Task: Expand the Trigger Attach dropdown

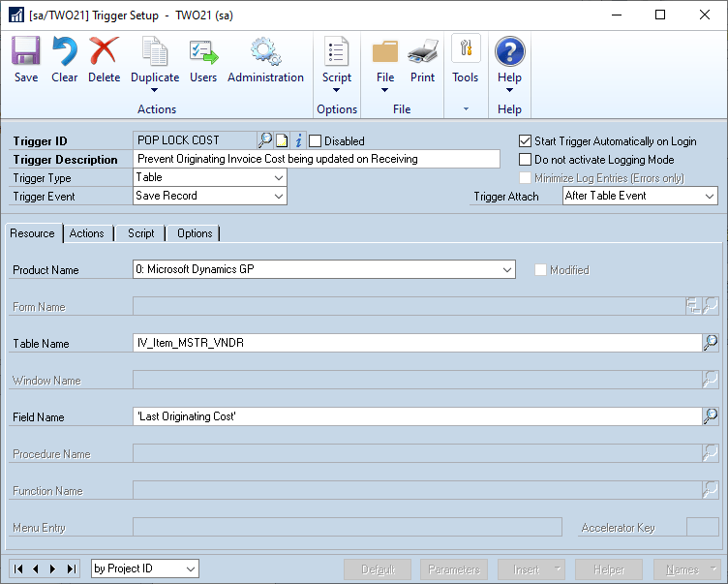Action: click(x=640, y=196)
